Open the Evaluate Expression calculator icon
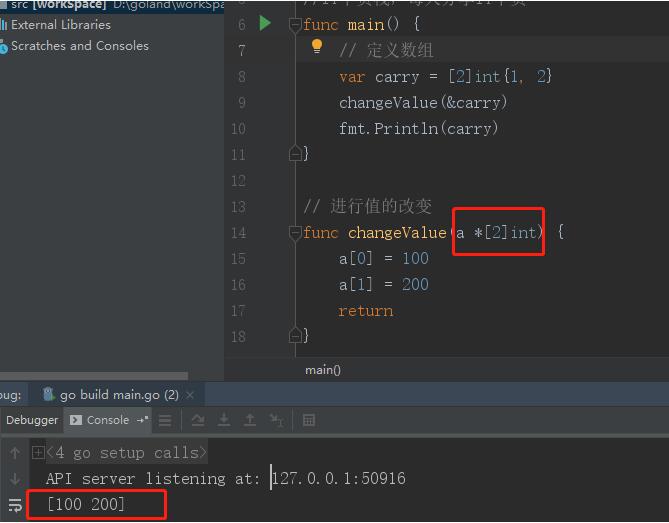 pos(309,421)
